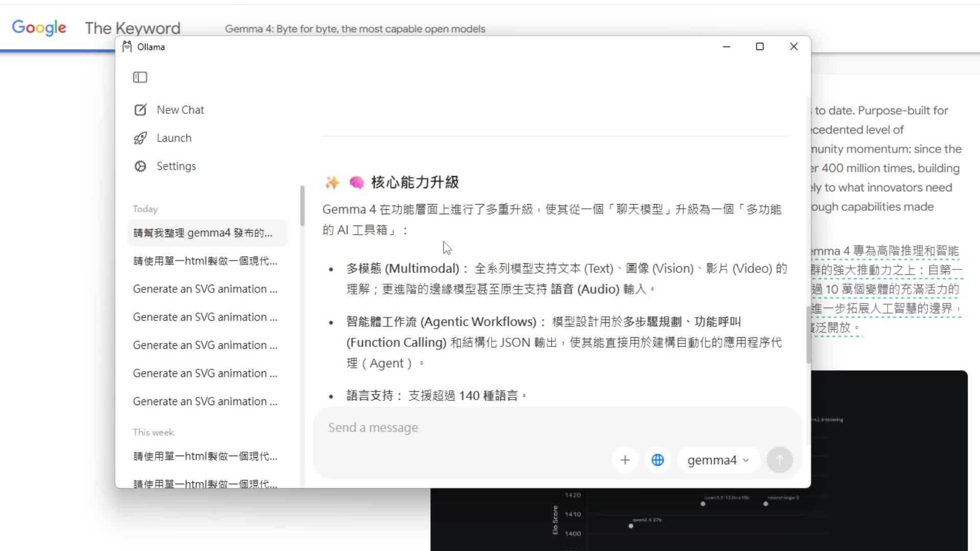This screenshot has width=980, height=551.
Task: Click the sidebar chat list scrollbar
Action: point(302,206)
